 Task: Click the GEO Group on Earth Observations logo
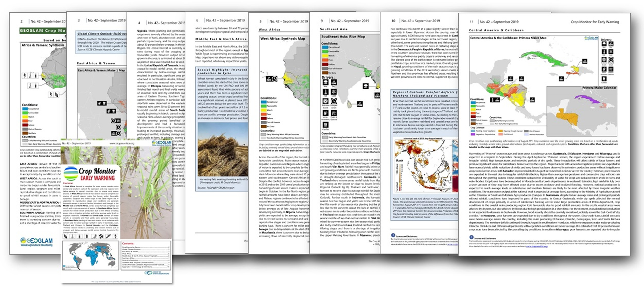(157, 273)
